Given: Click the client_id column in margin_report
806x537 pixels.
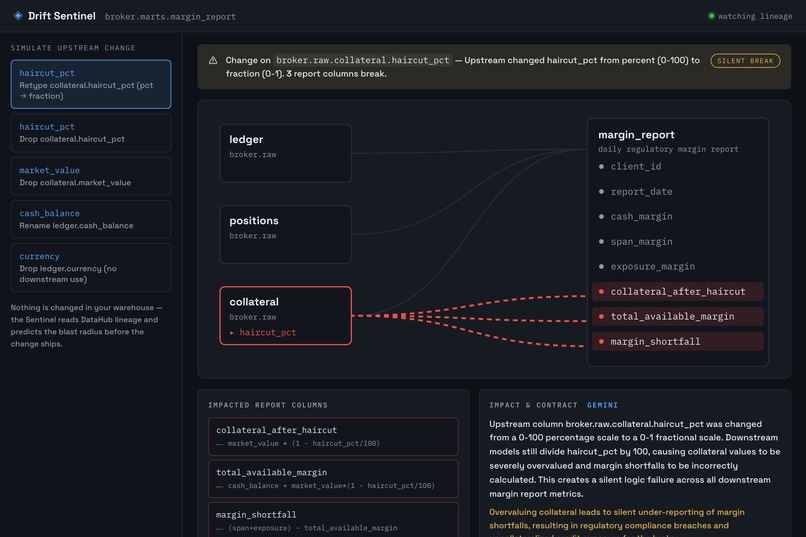Looking at the screenshot, I should coord(636,166).
